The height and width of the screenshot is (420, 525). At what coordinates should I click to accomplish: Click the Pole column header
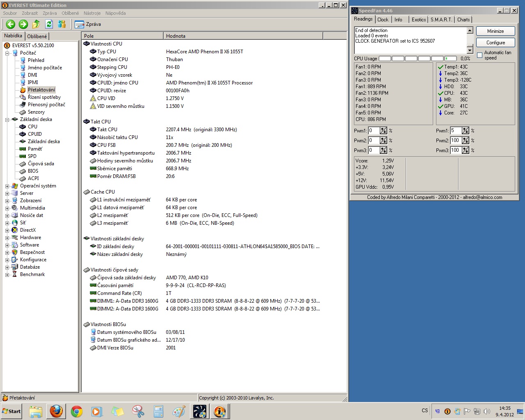pos(122,36)
